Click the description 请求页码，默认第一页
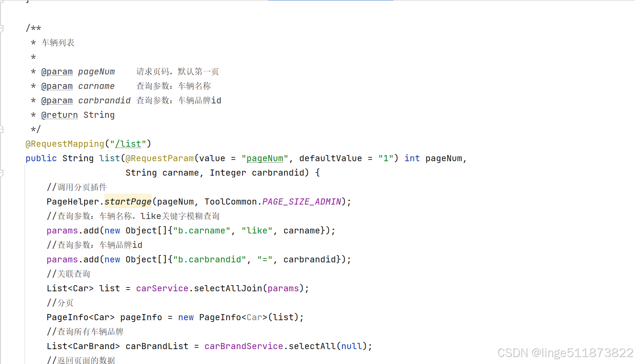 [178, 72]
